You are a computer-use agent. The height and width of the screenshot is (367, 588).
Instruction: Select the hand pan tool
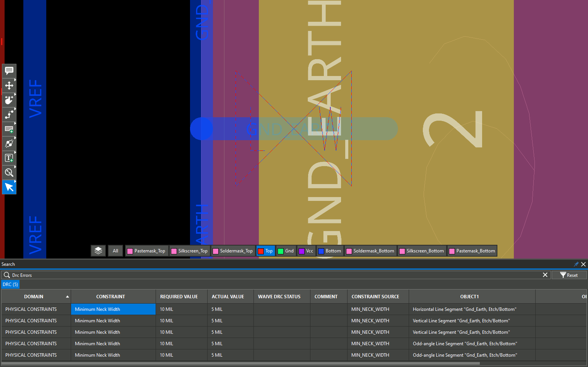coord(9,100)
